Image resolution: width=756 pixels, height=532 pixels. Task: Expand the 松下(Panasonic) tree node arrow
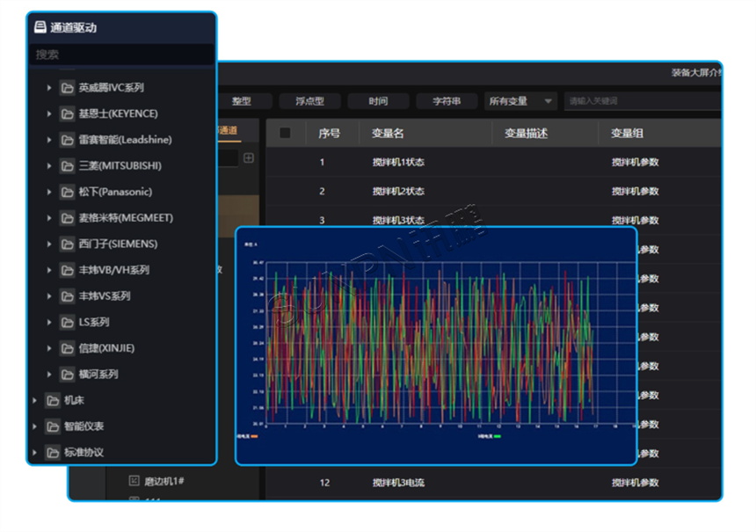tap(49, 192)
